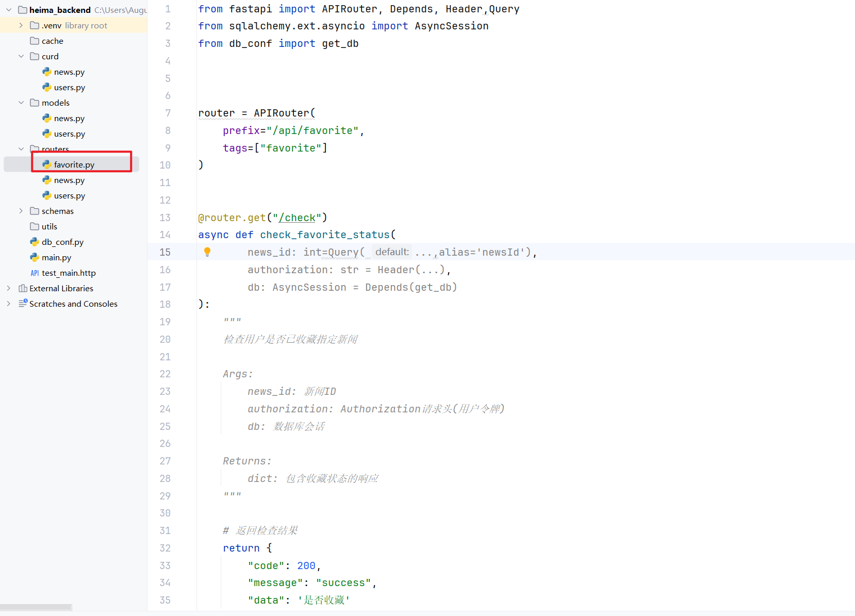This screenshot has width=855, height=616.
Task: Click line number 15 in the gutter
Action: click(165, 252)
